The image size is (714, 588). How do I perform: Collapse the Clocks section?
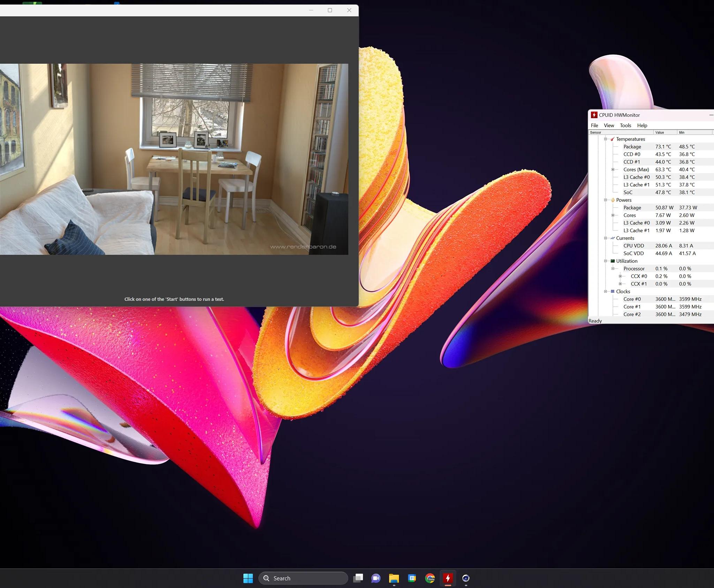pyautogui.click(x=606, y=291)
